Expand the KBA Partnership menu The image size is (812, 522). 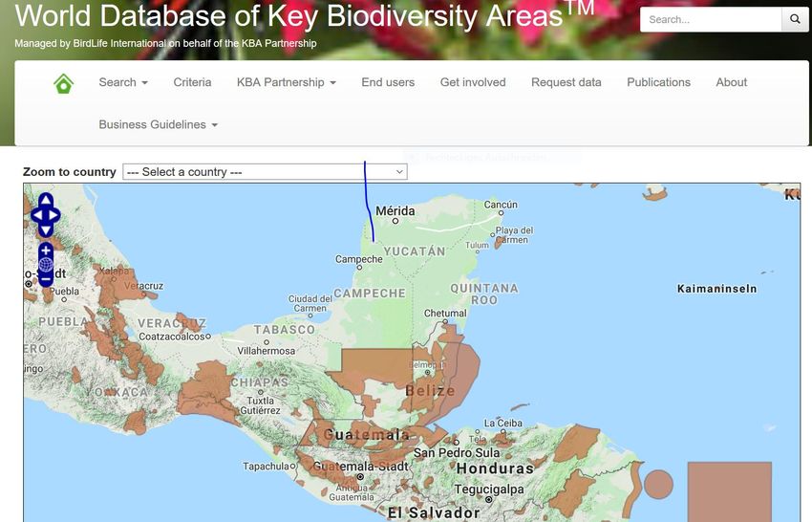click(286, 82)
